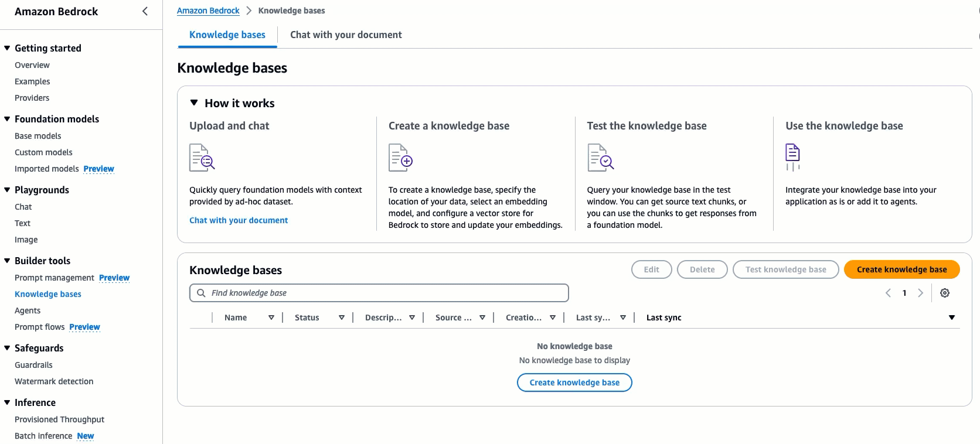Click the New badge next to Batch inference
The image size is (980, 444).
[x=86, y=436]
